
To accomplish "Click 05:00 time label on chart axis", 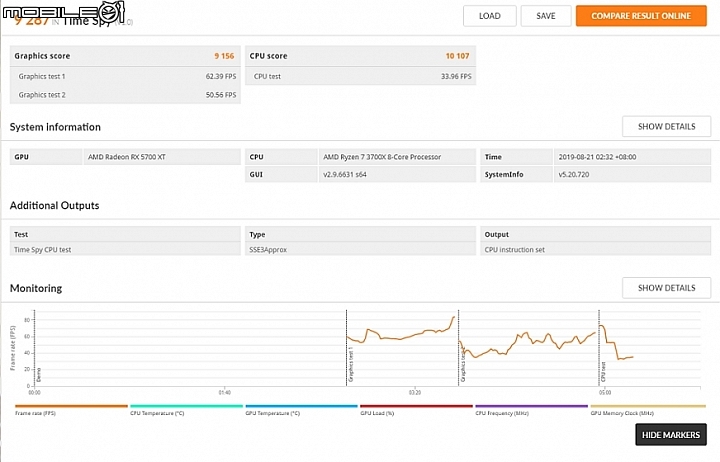I will pyautogui.click(x=605, y=393).
